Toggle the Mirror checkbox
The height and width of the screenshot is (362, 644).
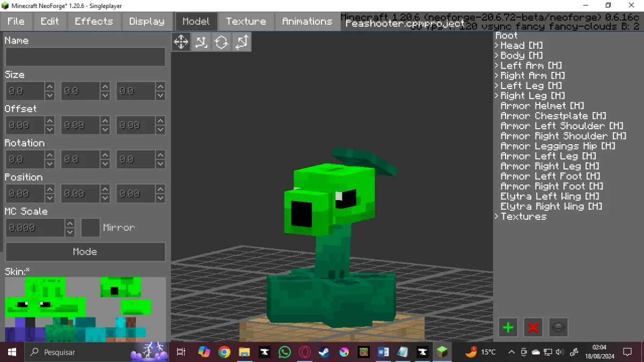(x=90, y=227)
